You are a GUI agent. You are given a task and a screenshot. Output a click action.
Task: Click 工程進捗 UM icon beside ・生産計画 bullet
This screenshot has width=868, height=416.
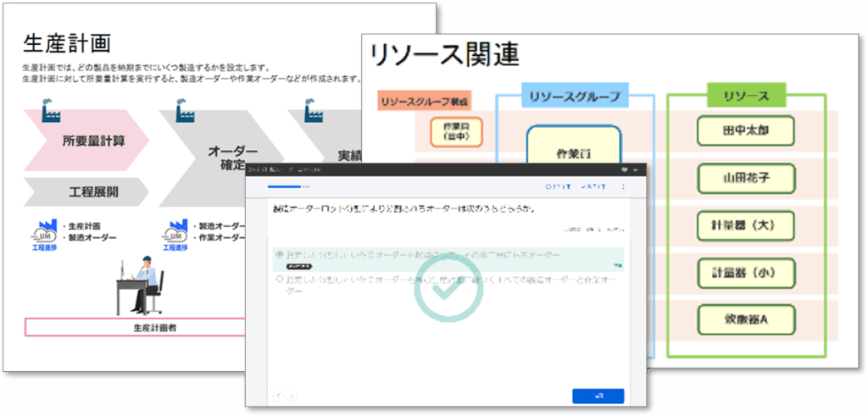click(x=43, y=235)
